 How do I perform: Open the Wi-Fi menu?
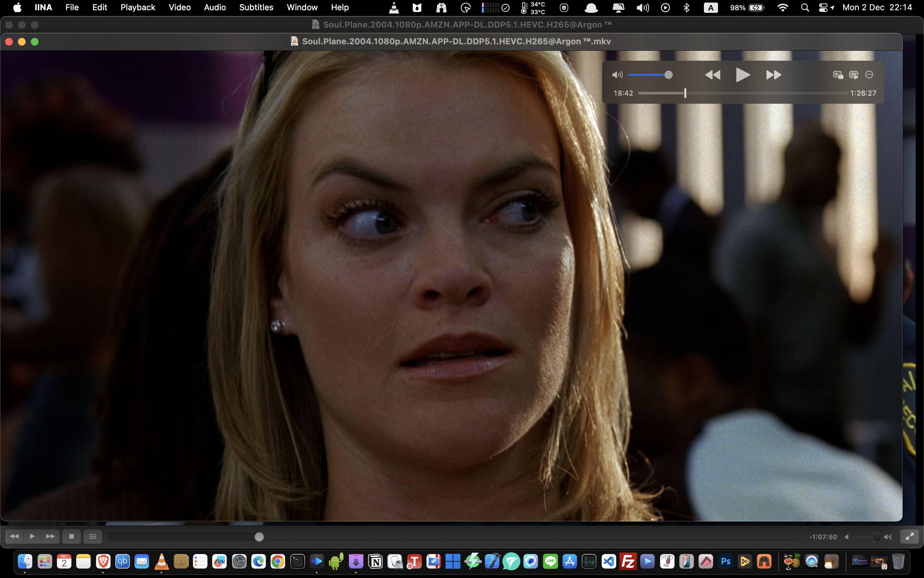click(783, 7)
